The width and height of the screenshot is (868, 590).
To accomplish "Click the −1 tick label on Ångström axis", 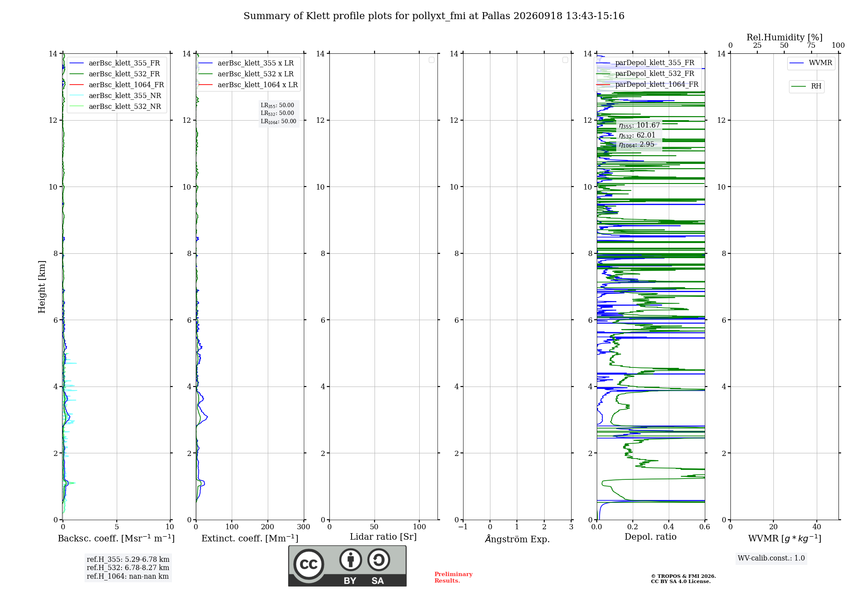I will point(463,527).
